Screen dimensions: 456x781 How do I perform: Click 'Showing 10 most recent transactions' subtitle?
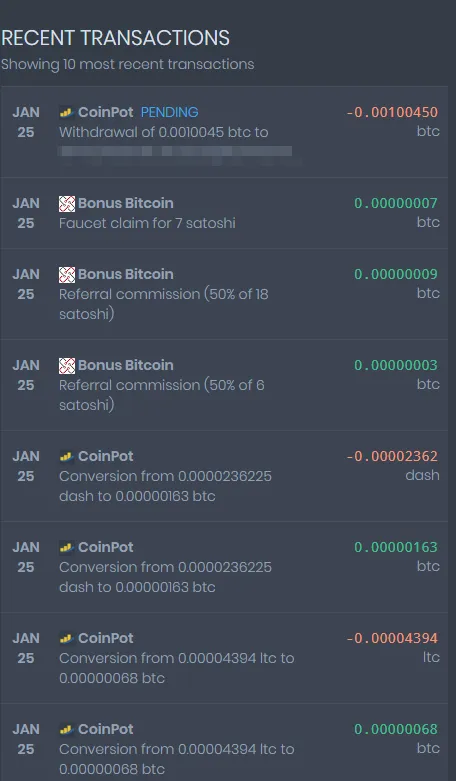tap(127, 64)
